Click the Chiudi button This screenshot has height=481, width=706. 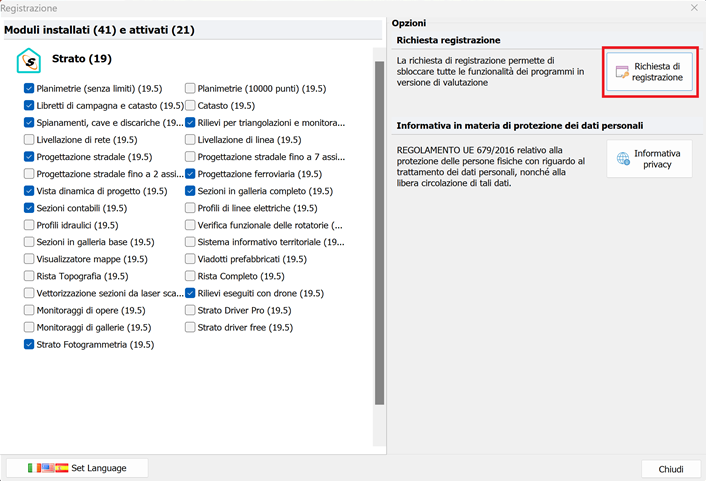(671, 469)
